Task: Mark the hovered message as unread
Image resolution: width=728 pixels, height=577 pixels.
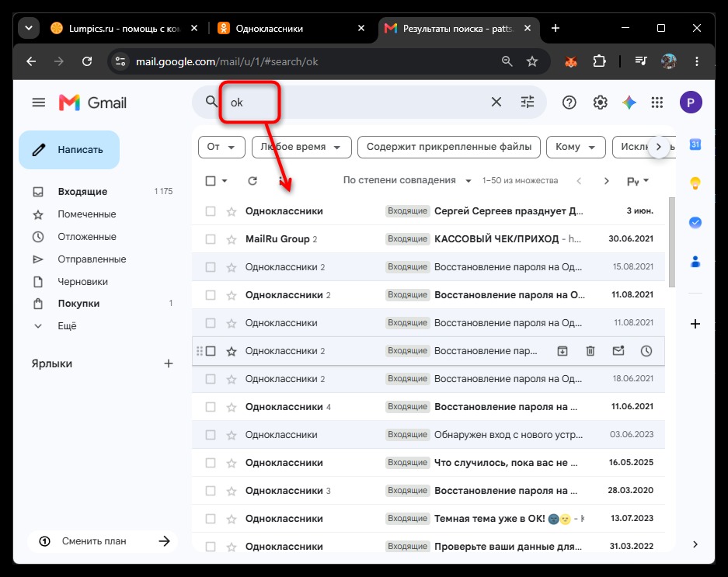Action: coord(618,350)
